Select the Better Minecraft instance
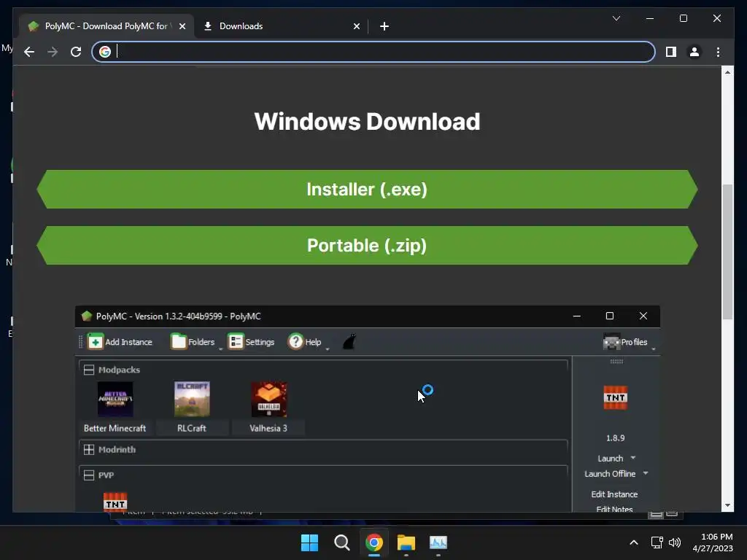Viewport: 747px width, 560px height. [115, 407]
